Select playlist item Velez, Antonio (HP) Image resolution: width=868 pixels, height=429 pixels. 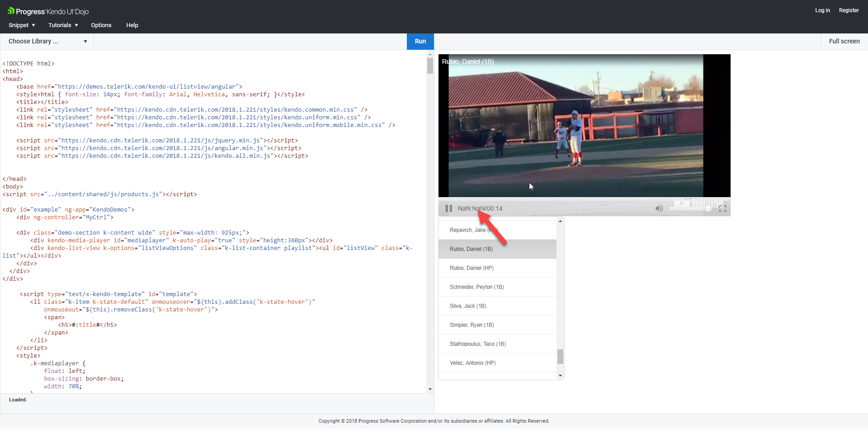pos(497,363)
